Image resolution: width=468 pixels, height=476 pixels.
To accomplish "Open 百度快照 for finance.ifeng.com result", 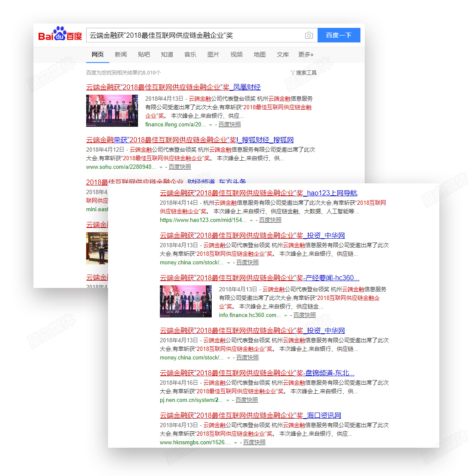I will [x=230, y=125].
